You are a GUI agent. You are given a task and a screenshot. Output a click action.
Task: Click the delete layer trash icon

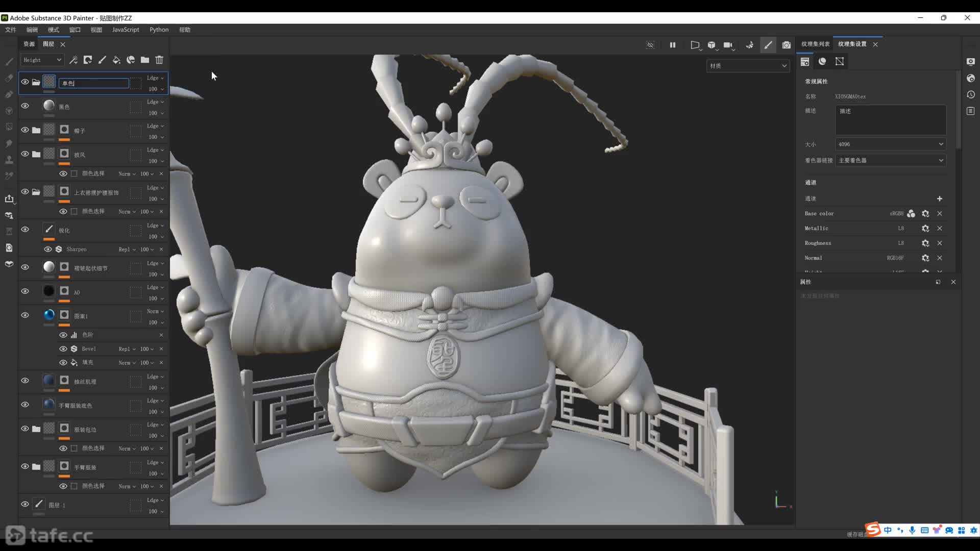click(x=159, y=60)
